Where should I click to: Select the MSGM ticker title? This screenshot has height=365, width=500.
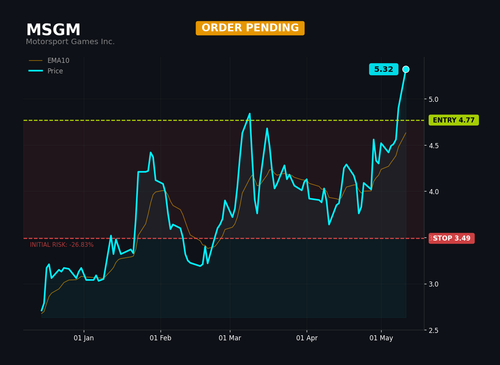(53, 30)
